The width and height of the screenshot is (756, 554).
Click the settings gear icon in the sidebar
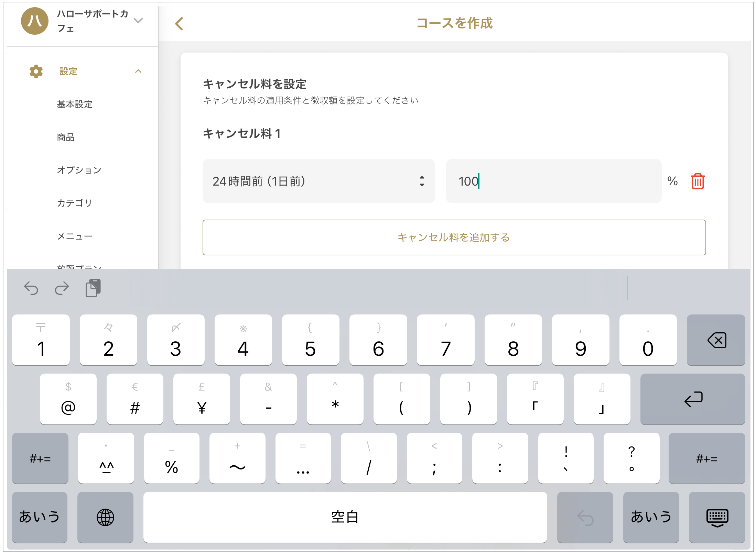coord(36,71)
